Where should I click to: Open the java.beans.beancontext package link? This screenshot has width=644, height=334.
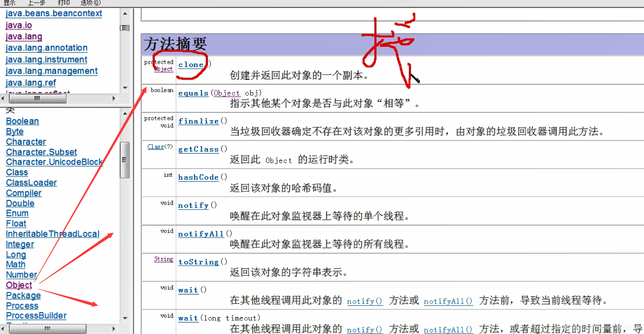(x=54, y=14)
